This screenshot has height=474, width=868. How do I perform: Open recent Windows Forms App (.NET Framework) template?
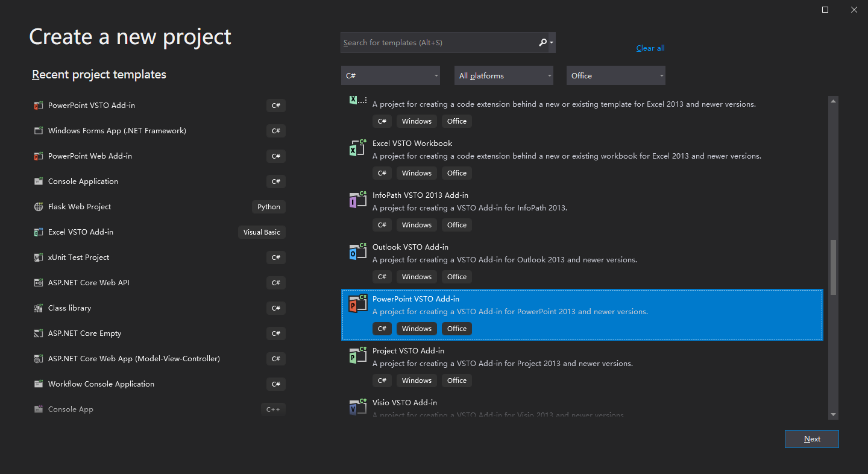(x=159, y=131)
